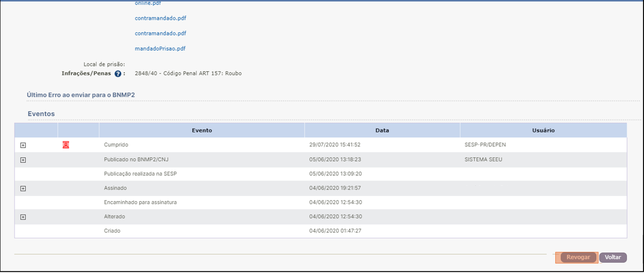Click the Voltar button

613,257
